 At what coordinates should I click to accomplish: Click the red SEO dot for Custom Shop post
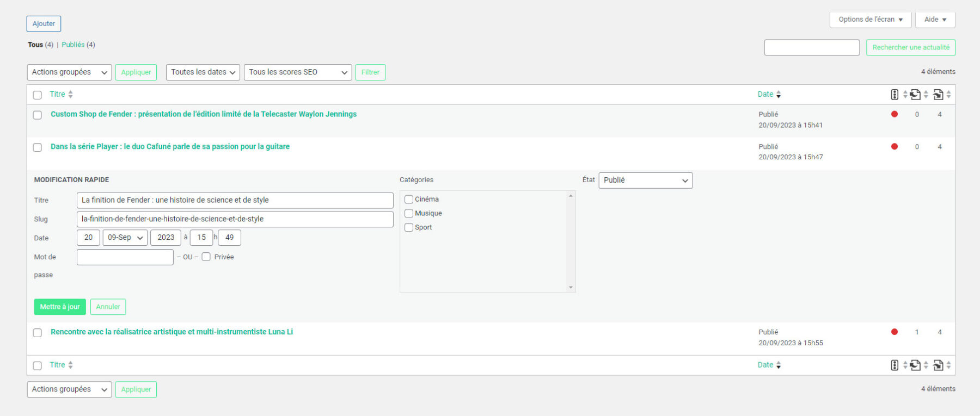point(894,114)
